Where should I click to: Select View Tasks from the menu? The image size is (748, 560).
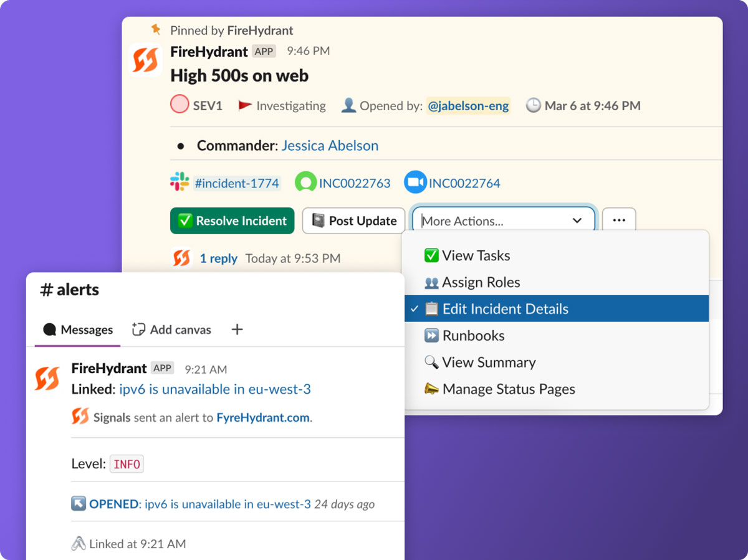pos(557,255)
